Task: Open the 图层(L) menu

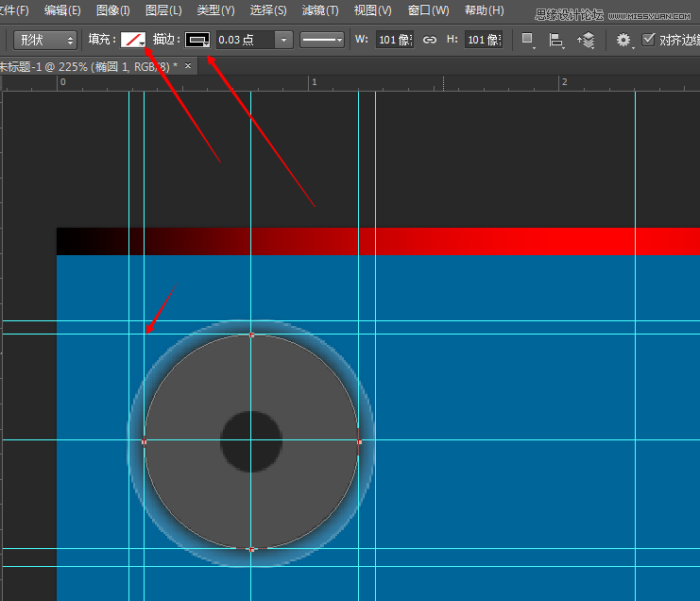Action: (163, 9)
